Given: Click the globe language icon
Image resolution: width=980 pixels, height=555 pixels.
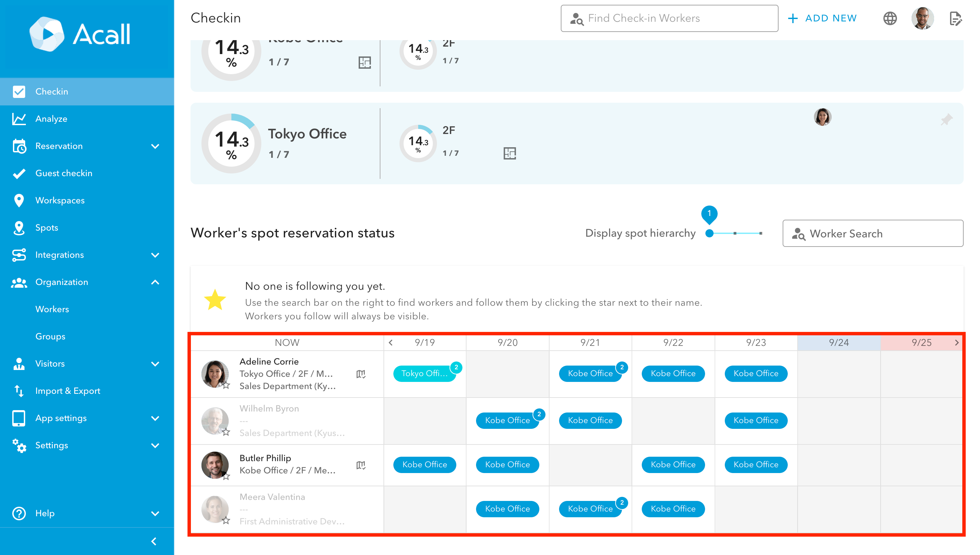Looking at the screenshot, I should pos(889,18).
